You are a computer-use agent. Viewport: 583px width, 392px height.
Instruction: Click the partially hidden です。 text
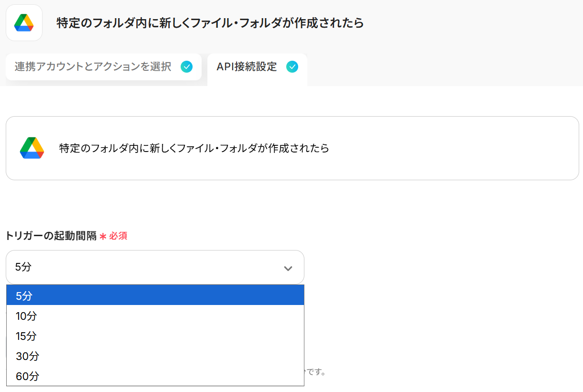click(x=316, y=372)
